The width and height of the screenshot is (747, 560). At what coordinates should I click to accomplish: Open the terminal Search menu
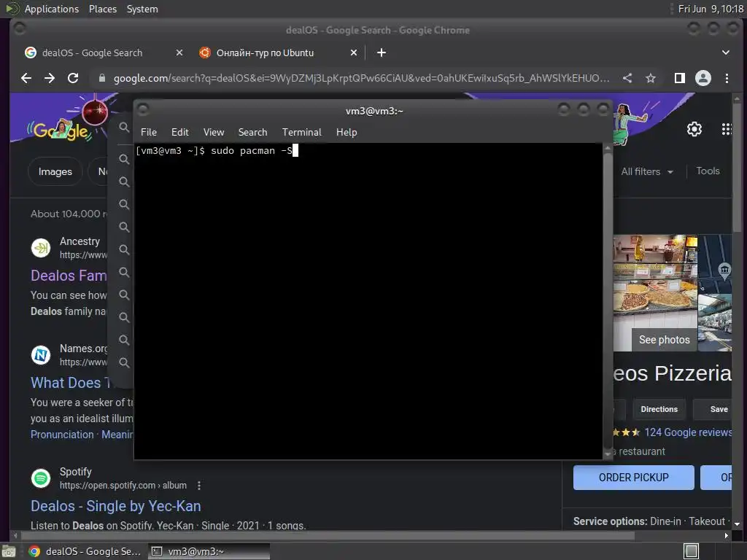252,133
